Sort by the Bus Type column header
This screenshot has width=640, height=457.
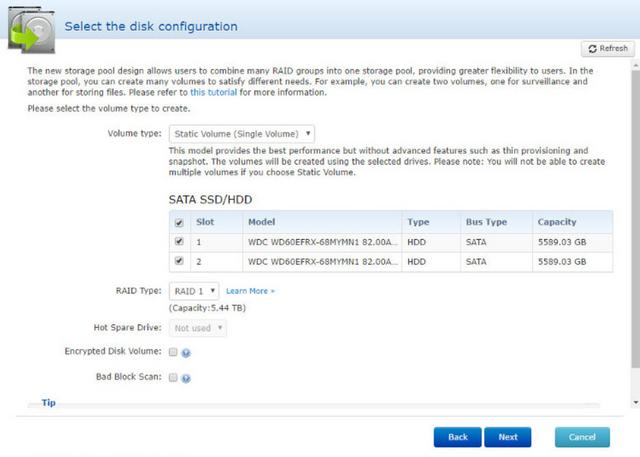496,222
